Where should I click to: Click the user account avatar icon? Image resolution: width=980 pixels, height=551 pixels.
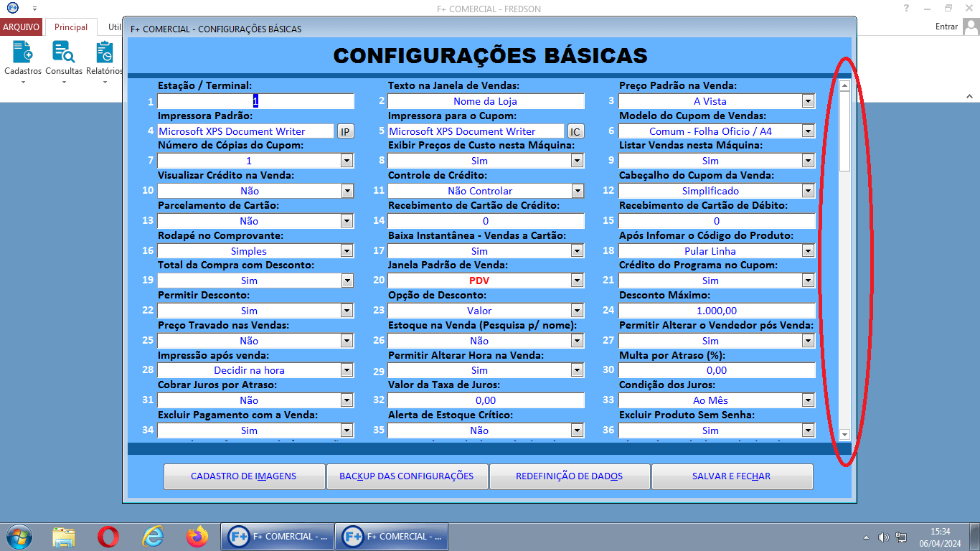[971, 27]
